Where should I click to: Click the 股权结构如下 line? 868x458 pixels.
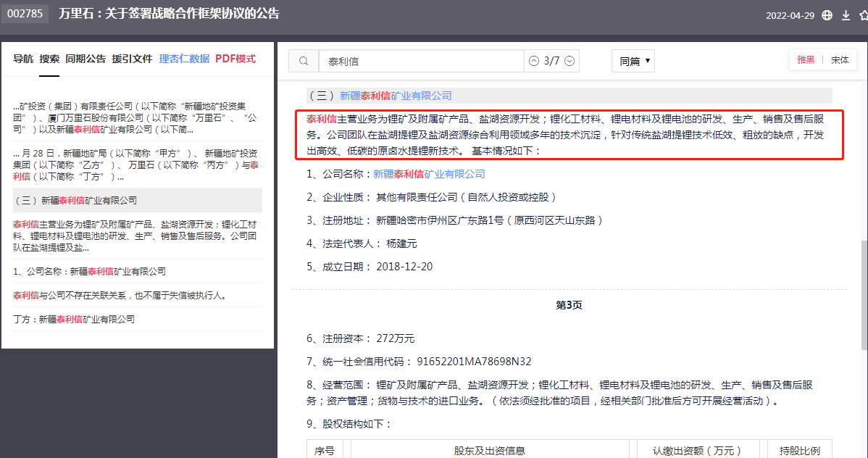click(x=349, y=424)
